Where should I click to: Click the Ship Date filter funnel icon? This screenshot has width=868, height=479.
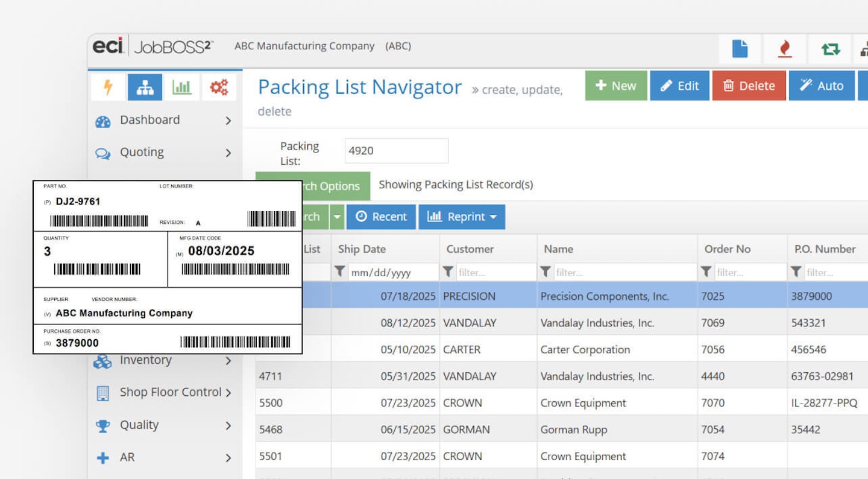click(x=340, y=272)
